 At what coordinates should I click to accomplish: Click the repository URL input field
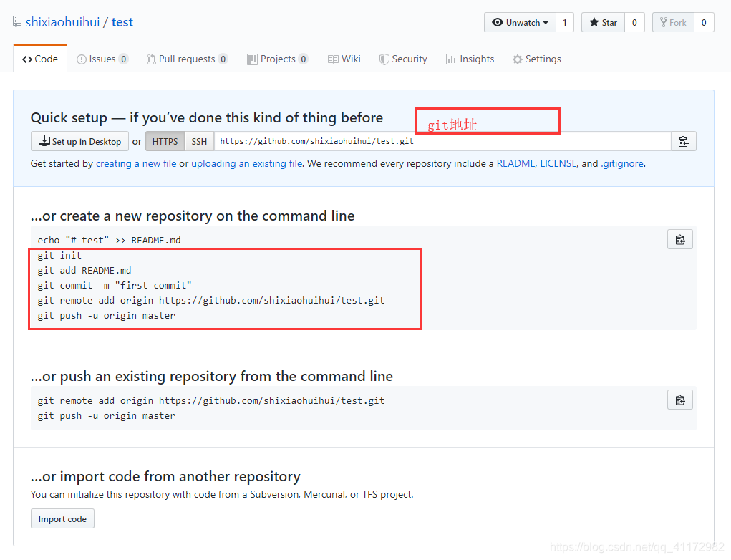[442, 141]
